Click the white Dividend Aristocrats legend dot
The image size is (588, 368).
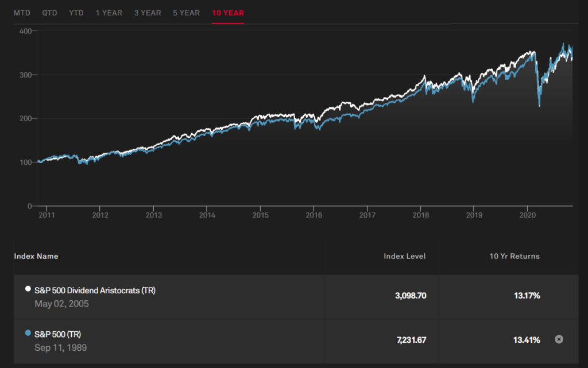28,289
